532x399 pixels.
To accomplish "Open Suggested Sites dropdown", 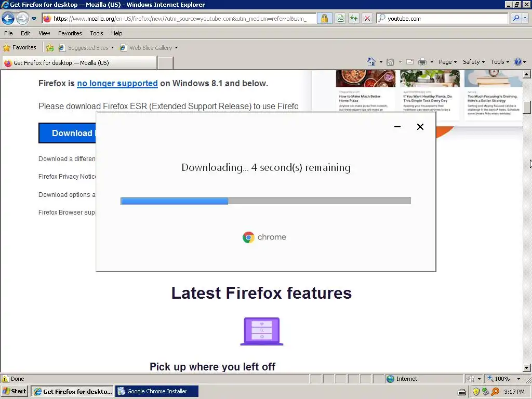I will point(86,48).
